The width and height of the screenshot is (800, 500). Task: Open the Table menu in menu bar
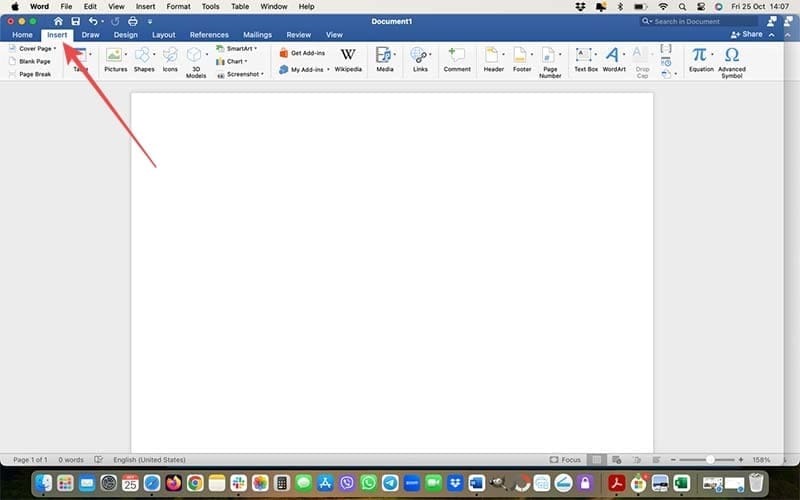point(240,7)
